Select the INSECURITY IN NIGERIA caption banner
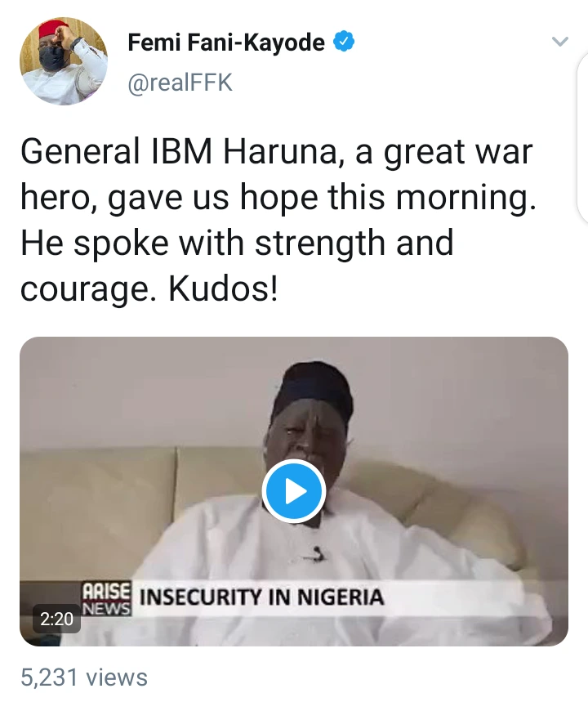Screen dimensions: 588x702 point(261,597)
